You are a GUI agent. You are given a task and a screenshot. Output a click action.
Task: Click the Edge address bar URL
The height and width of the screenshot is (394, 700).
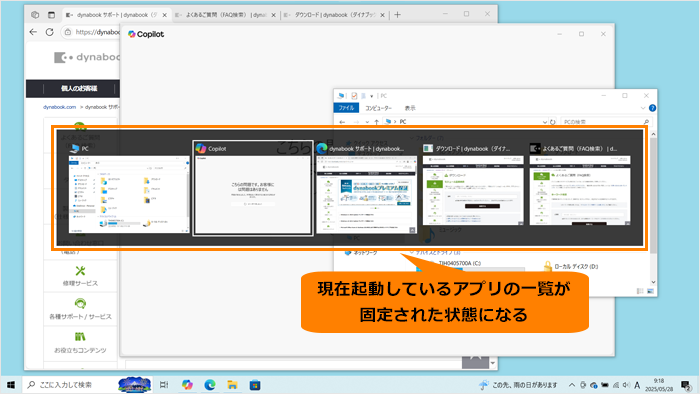coord(97,32)
